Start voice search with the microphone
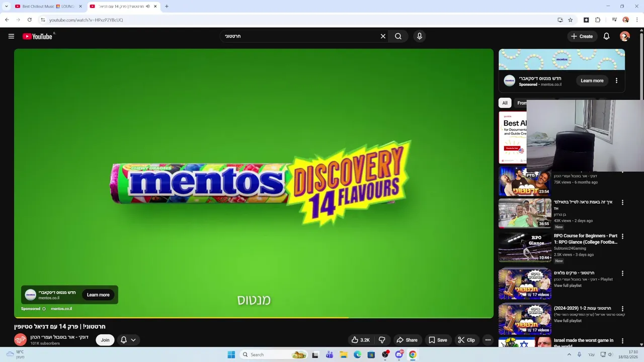Image resolution: width=644 pixels, height=362 pixels. 420,36
